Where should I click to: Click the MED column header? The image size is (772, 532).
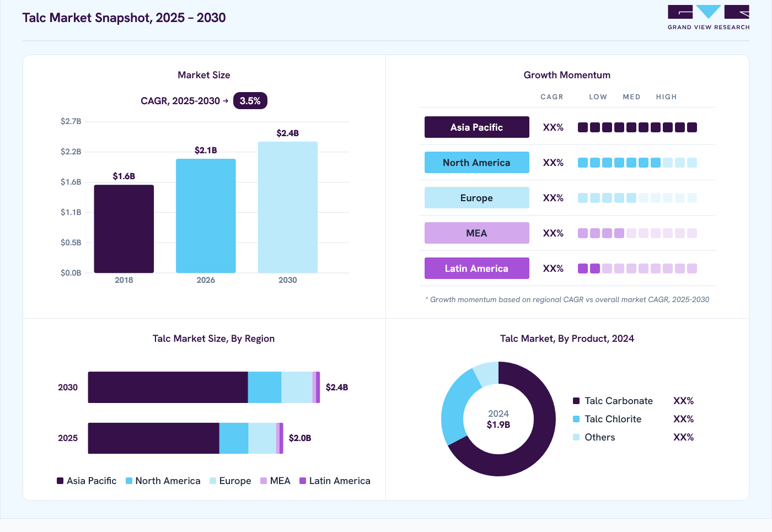point(632,97)
